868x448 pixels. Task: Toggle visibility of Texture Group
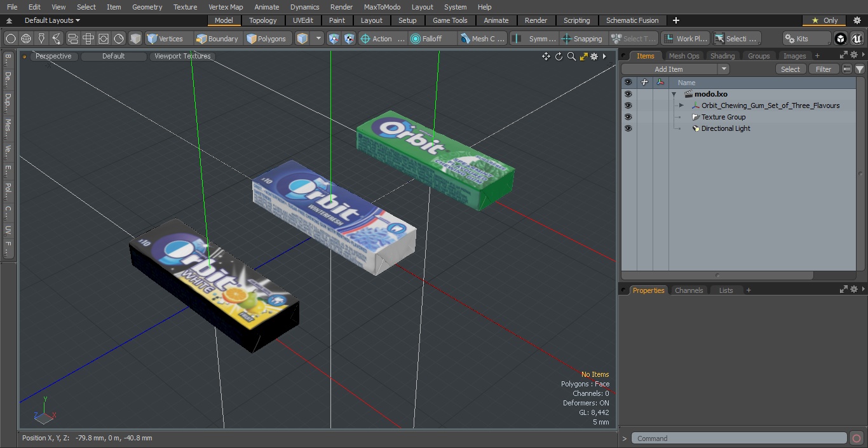[628, 117]
